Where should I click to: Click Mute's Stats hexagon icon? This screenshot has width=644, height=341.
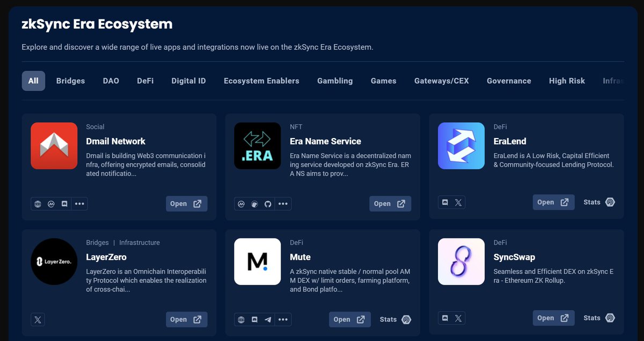point(406,320)
